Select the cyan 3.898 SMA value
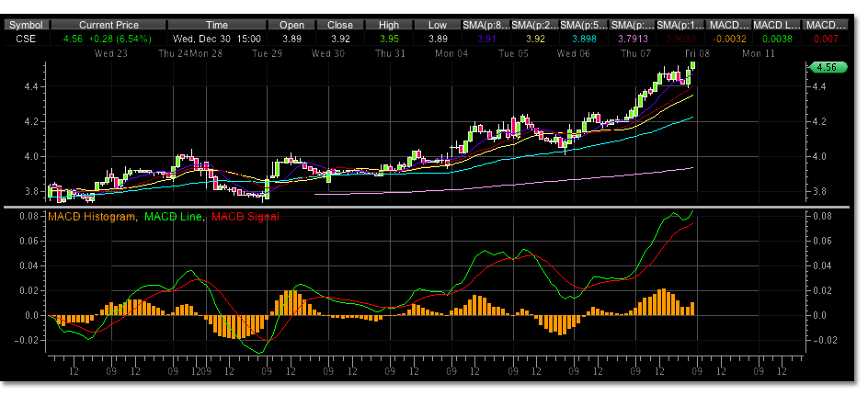Image resolution: width=868 pixels, height=395 pixels. click(x=581, y=39)
